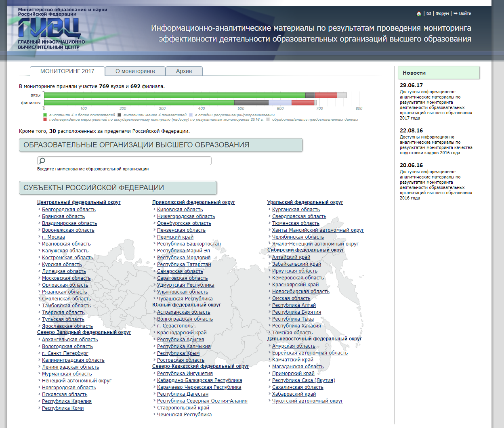Open Центральный федеральный округ heading link
The height and width of the screenshot is (428, 504).
pos(79,202)
